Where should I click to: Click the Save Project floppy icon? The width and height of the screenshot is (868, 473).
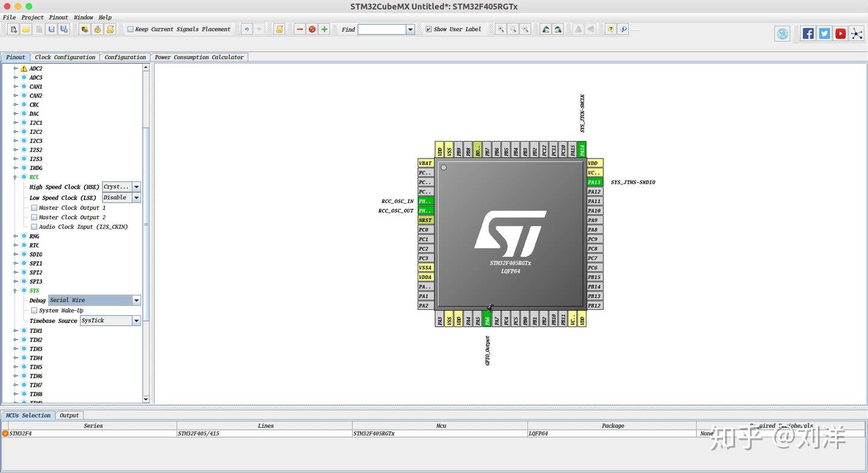tap(51, 29)
